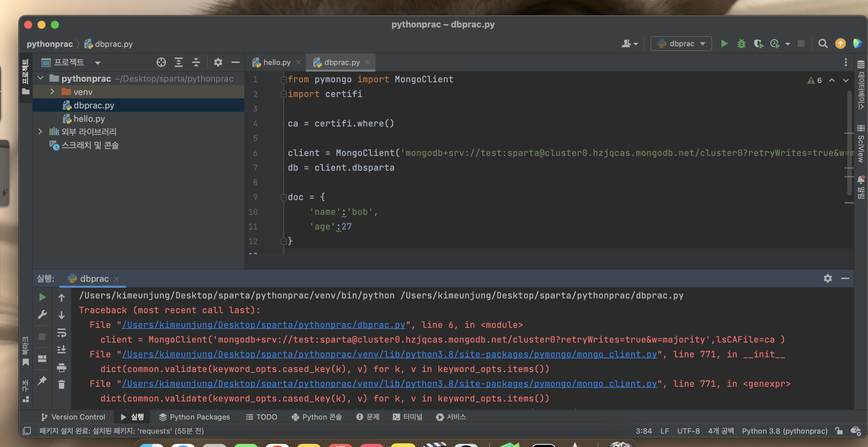Run dbprac with the green toolbar Run button
The height and width of the screenshot is (447, 868).
pos(724,44)
